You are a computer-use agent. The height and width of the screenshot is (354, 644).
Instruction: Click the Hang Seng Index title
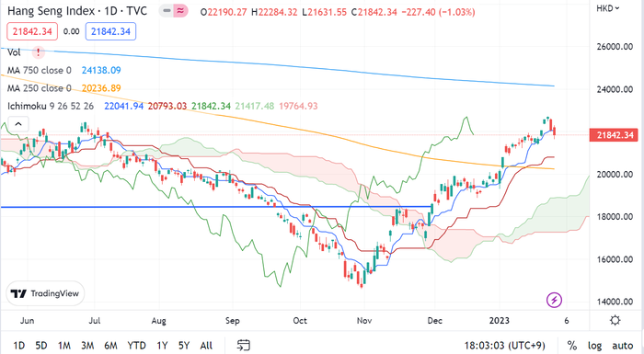pyautogui.click(x=76, y=11)
